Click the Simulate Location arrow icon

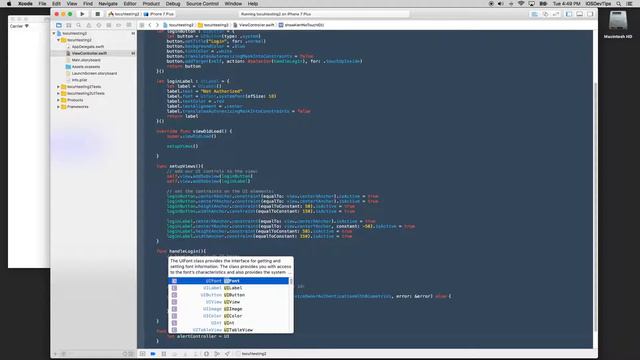[x=227, y=354]
